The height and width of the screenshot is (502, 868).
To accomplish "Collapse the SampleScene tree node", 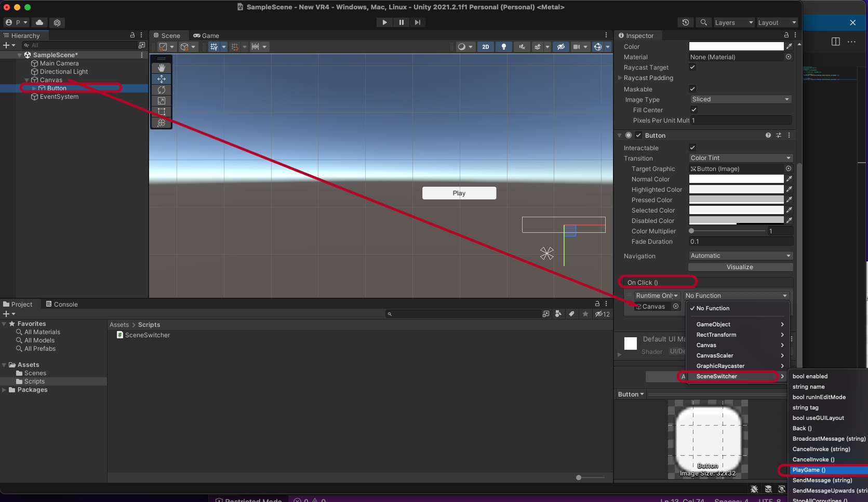I will click(x=20, y=55).
